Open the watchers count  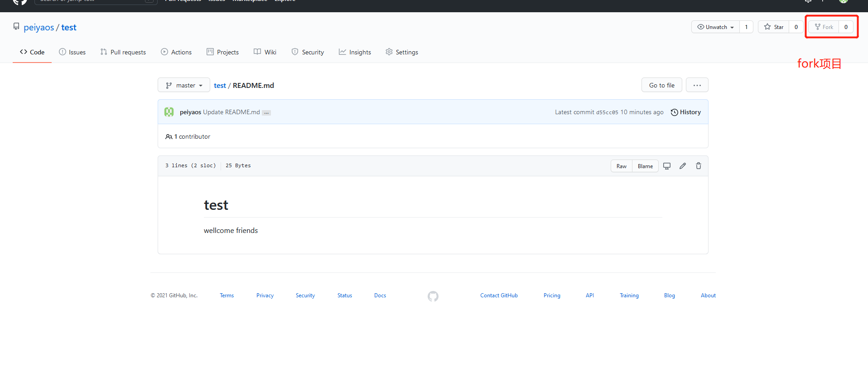click(x=746, y=27)
